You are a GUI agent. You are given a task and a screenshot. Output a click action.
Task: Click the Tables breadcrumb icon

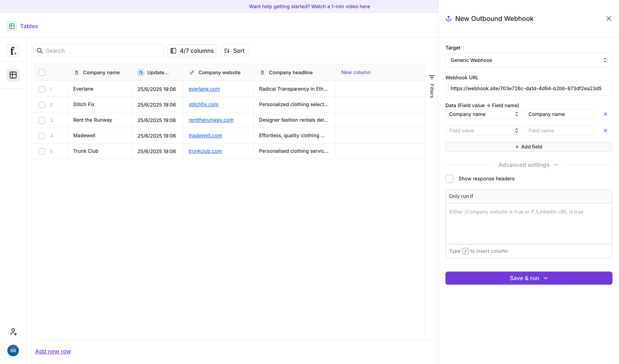pos(12,26)
